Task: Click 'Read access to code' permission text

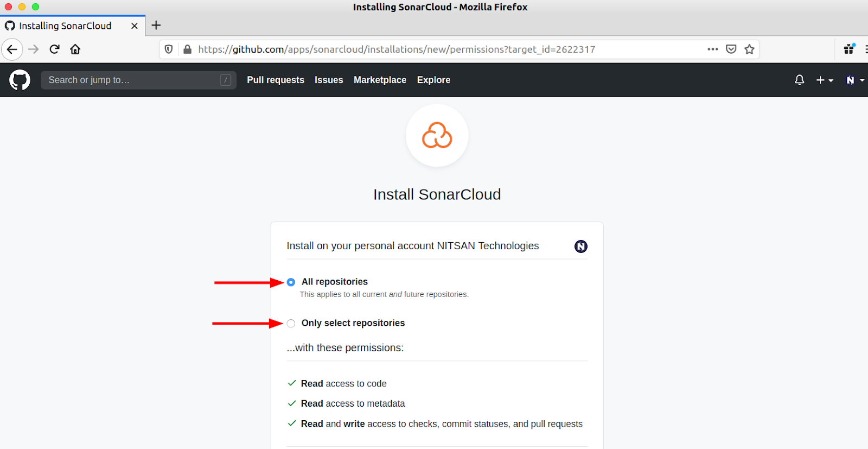Action: (x=344, y=384)
